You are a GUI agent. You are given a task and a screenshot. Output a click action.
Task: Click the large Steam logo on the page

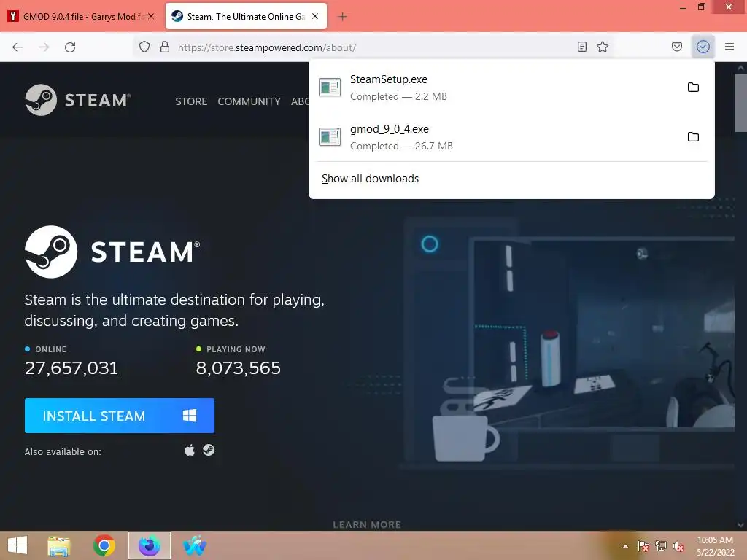click(x=112, y=252)
